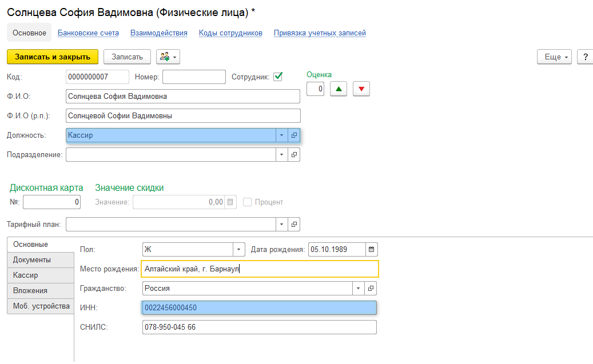This screenshot has width=593, height=364.
Task: Switch to the Документы side tab
Action: (x=33, y=260)
